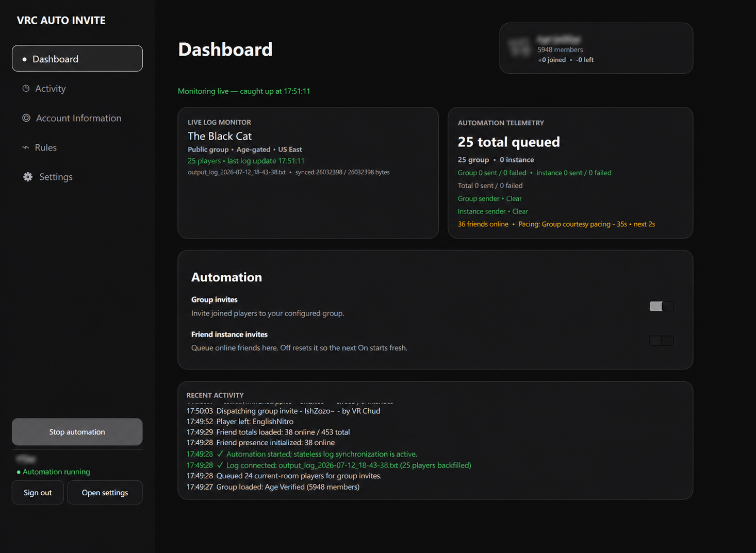Screen dimensions: 756x553
Task: Click the Instance sender Clear status
Action: coord(493,211)
